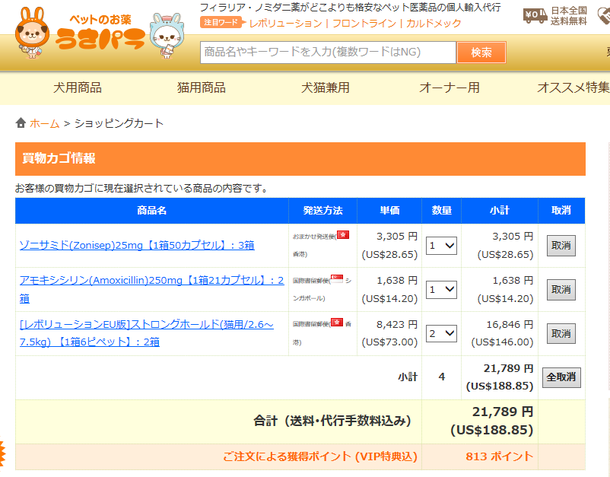Click the Hong Kong flag in Zonisep row
This screenshot has height=477, width=610.
[x=343, y=234]
